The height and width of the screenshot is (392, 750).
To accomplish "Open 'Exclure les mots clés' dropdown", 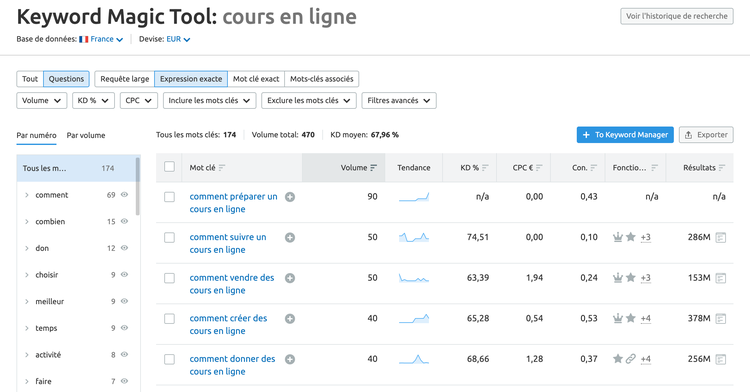I will [x=309, y=101].
